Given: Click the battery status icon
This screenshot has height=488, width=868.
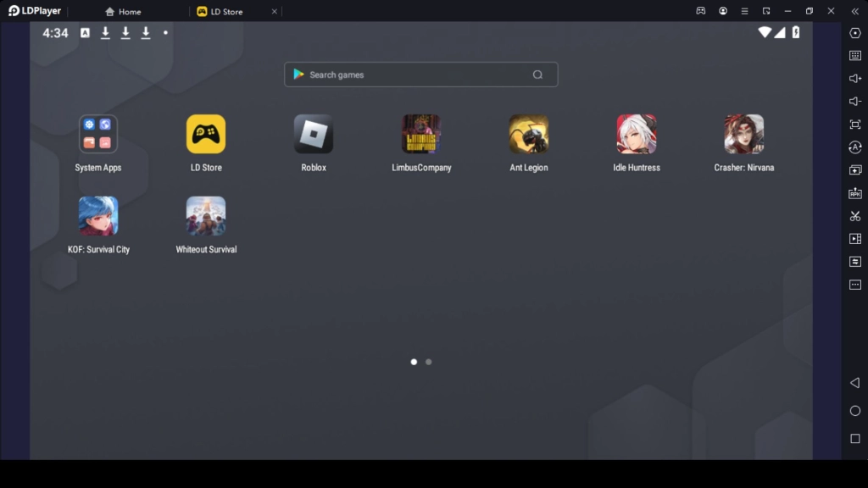Looking at the screenshot, I should (796, 32).
